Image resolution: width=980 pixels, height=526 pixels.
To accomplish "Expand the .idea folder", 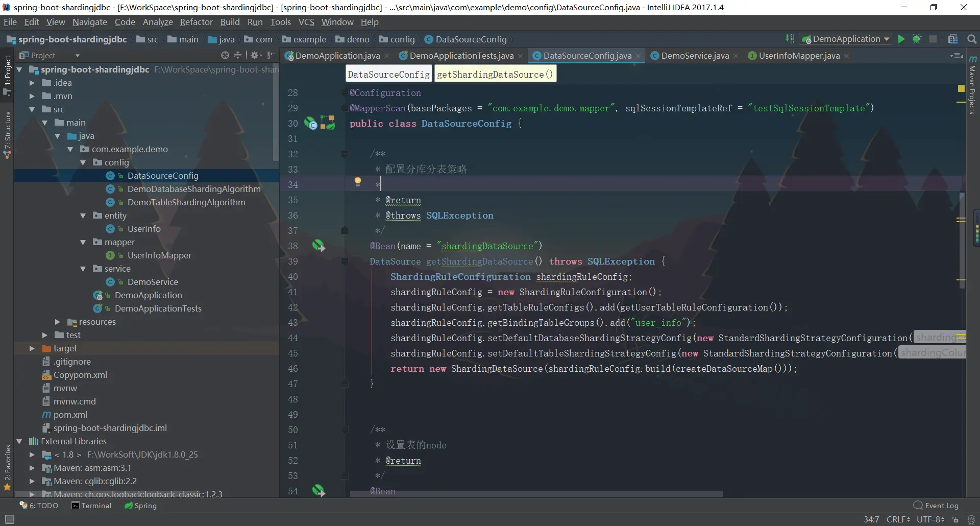I will 32,83.
